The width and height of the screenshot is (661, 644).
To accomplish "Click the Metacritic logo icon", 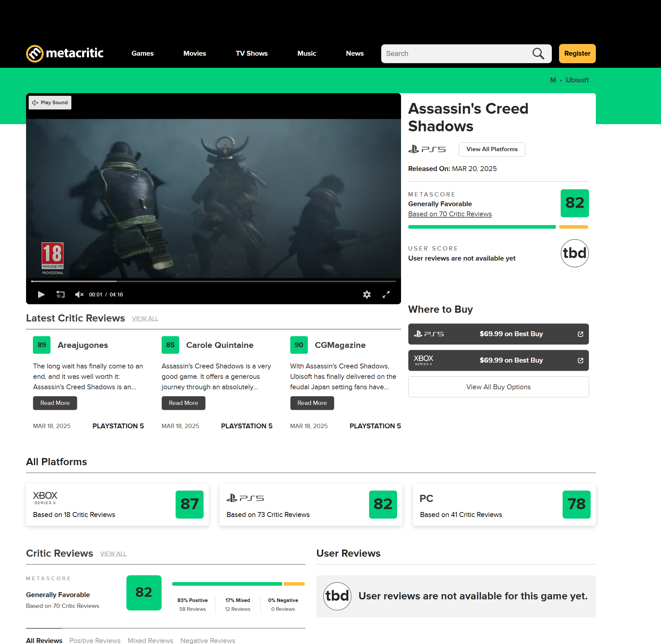I will coord(35,53).
